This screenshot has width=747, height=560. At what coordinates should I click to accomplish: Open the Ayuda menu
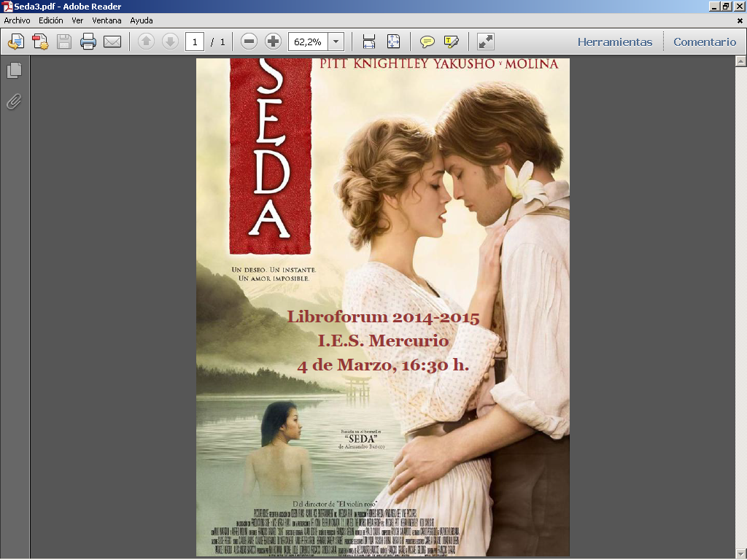click(142, 20)
